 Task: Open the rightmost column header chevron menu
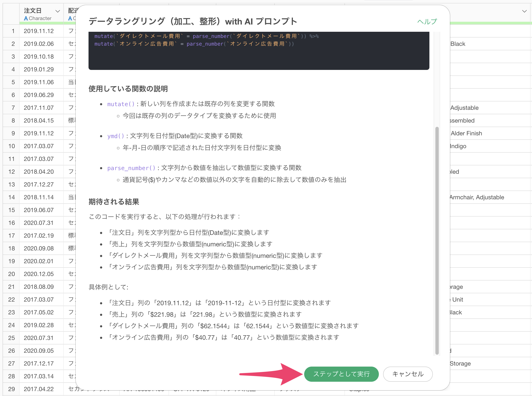(524, 11)
